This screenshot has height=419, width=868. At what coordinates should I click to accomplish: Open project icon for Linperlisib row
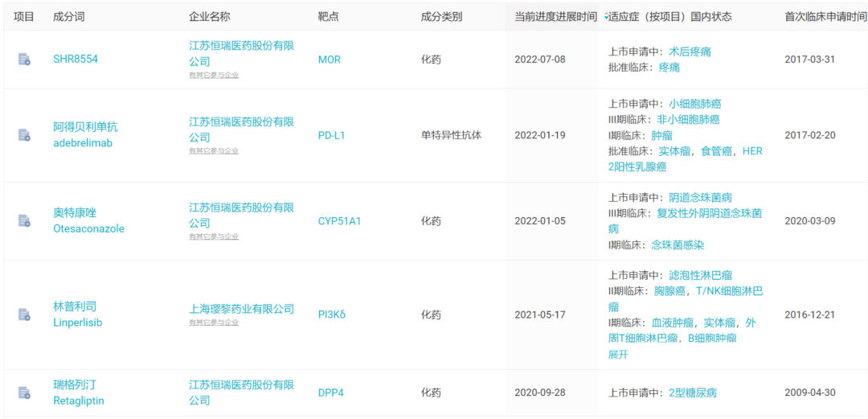point(24,314)
